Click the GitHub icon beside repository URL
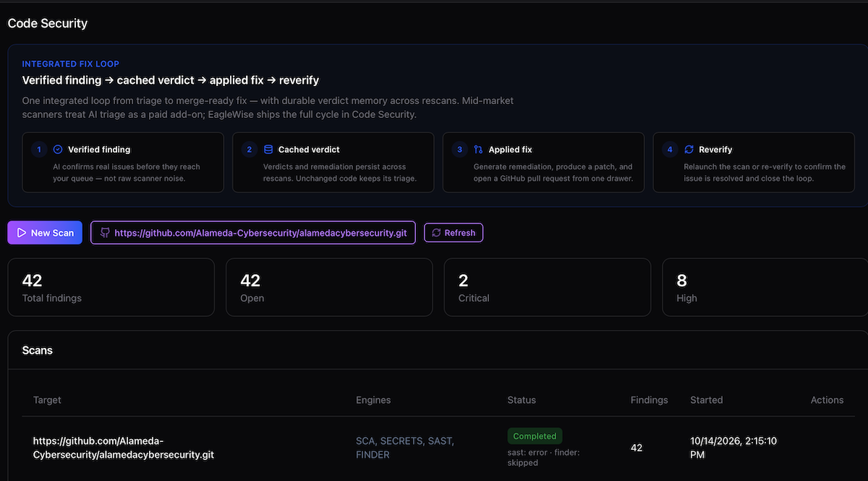Image resolution: width=868 pixels, height=481 pixels. point(105,233)
